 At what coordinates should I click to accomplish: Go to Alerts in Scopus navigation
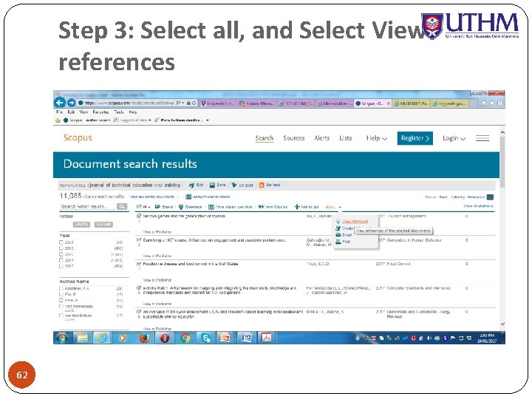[321, 138]
